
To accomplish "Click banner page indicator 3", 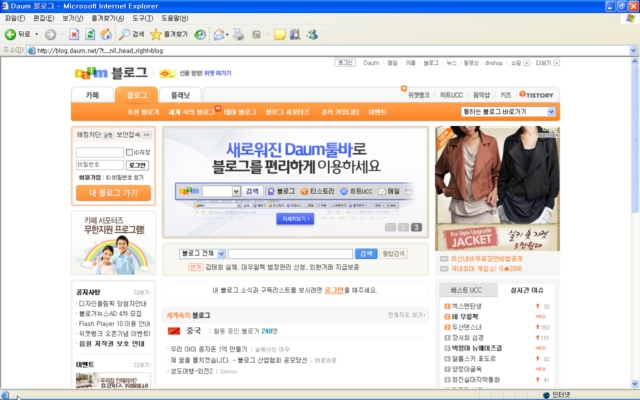I will [416, 227].
